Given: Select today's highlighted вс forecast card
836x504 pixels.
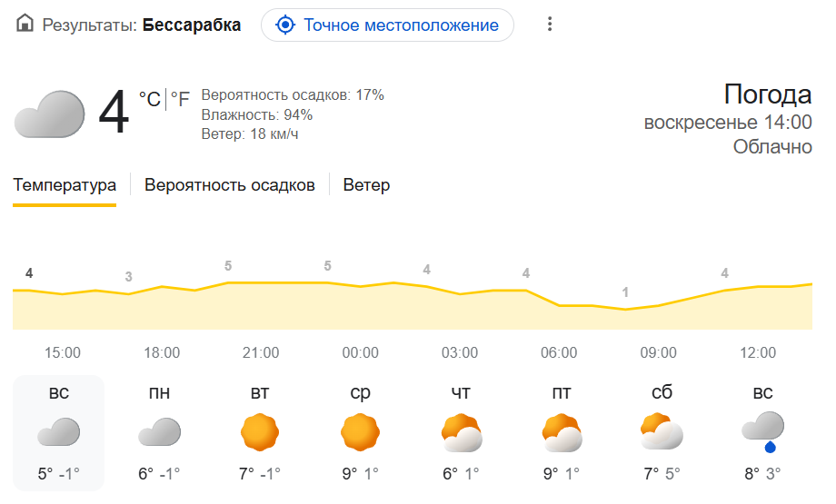Looking at the screenshot, I should [58, 433].
